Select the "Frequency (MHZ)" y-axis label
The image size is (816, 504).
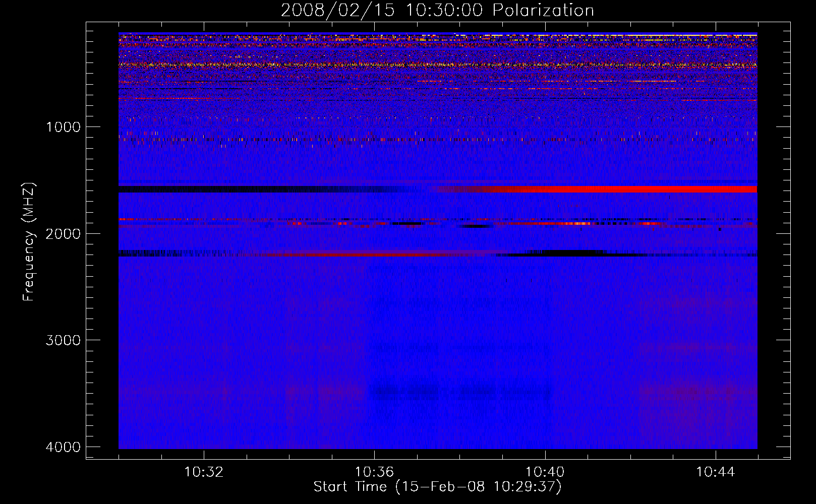(29, 242)
